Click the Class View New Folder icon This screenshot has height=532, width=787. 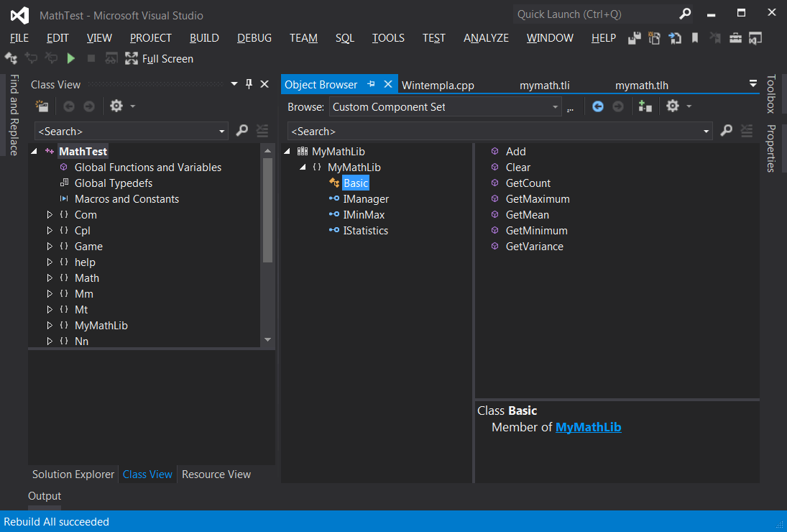coord(42,106)
